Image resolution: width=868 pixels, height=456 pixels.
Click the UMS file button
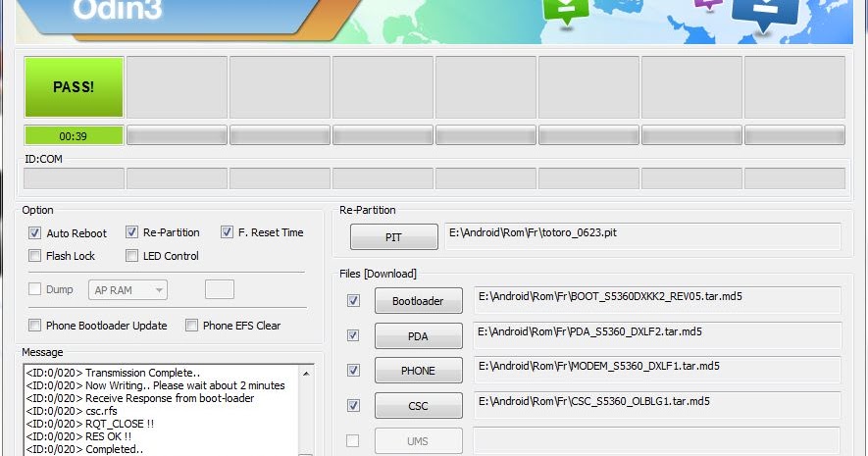click(x=418, y=441)
